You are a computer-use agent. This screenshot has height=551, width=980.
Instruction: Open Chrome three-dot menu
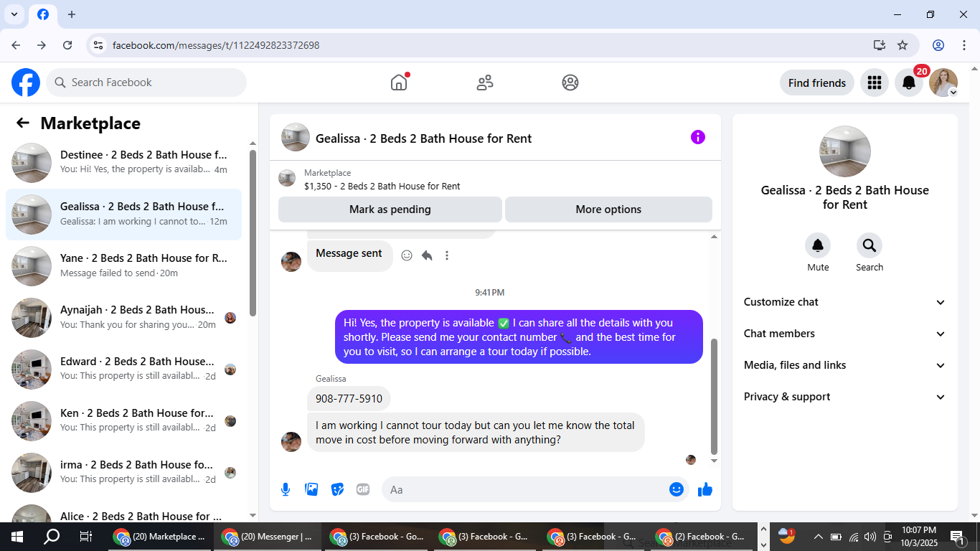point(963,45)
